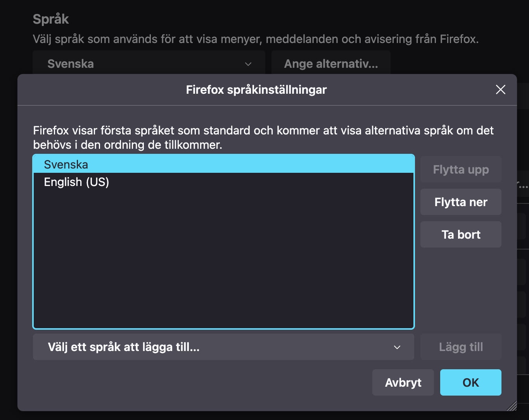Click the chevron arrow of language-to-add dropdown
Image resolution: width=529 pixels, height=420 pixels.
(397, 347)
